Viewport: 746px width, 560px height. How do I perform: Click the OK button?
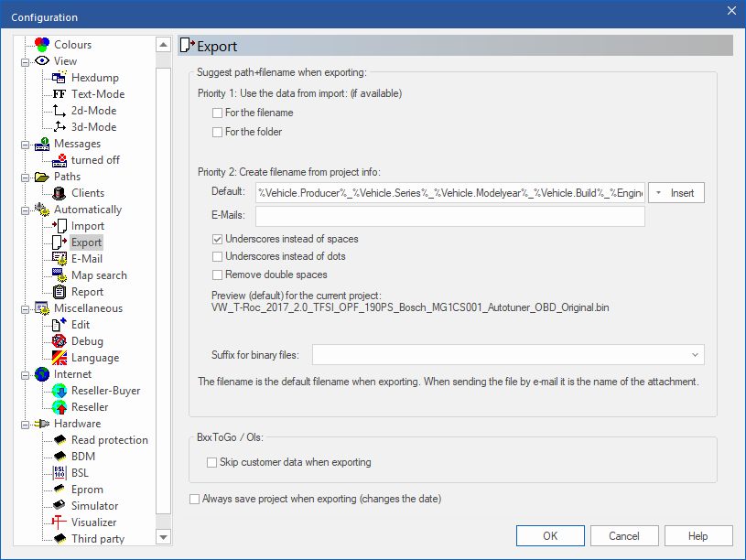(x=550, y=536)
